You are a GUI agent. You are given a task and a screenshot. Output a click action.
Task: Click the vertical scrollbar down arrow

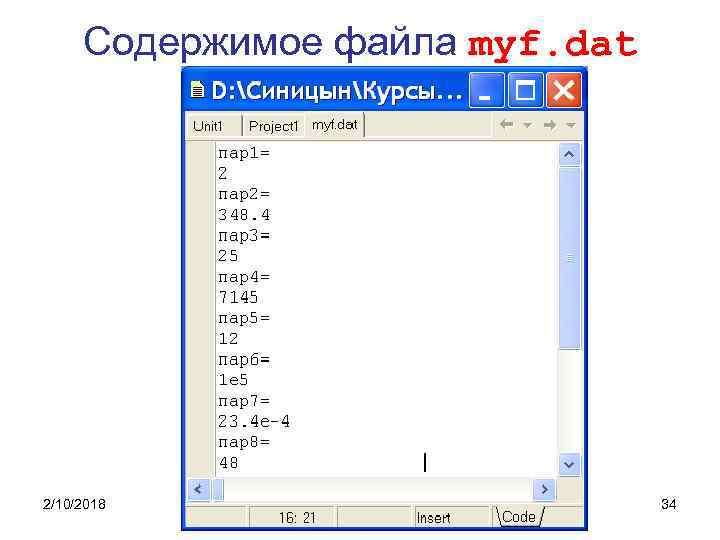569,465
